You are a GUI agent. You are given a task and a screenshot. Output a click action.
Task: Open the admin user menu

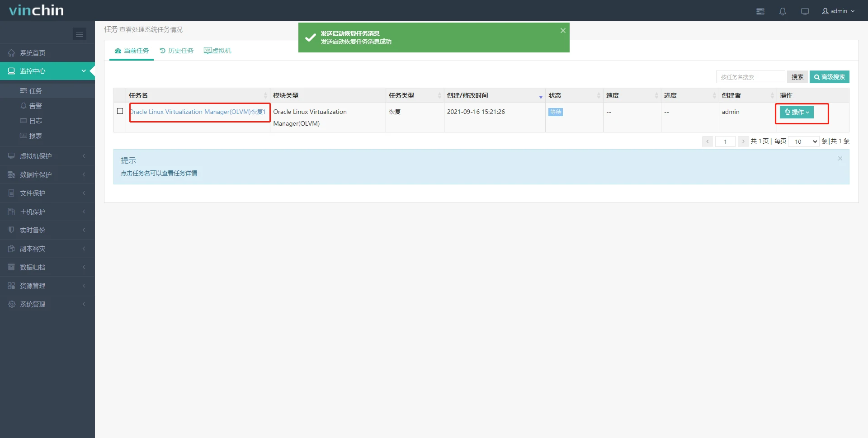click(x=838, y=11)
